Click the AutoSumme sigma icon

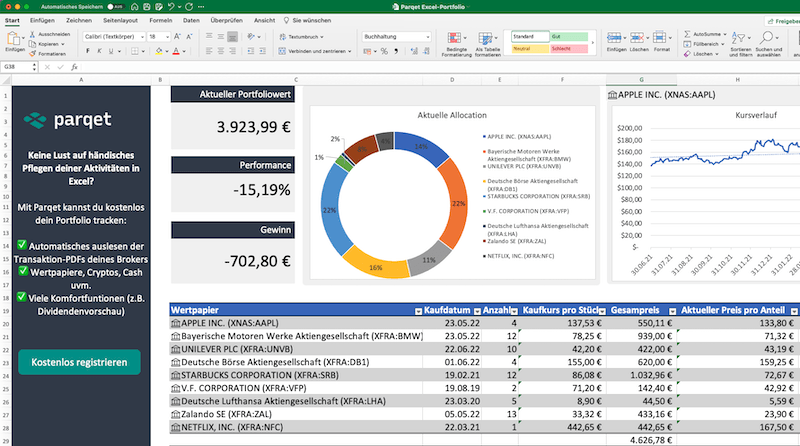[x=686, y=33]
